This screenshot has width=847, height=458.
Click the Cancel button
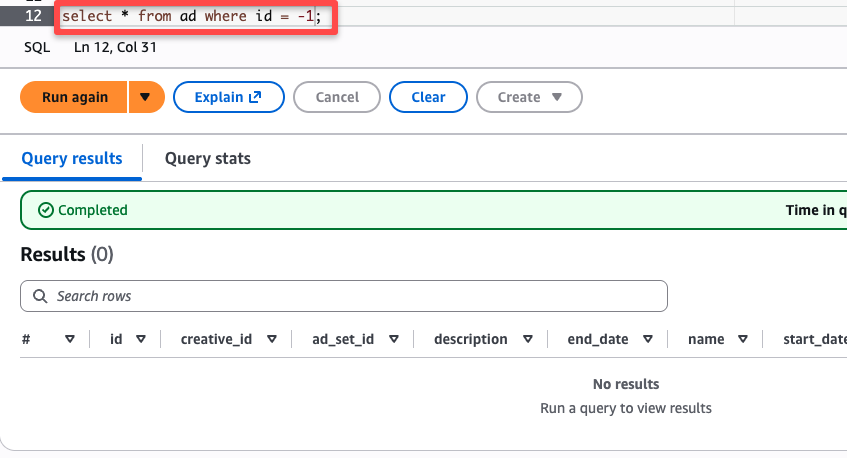pyautogui.click(x=337, y=97)
